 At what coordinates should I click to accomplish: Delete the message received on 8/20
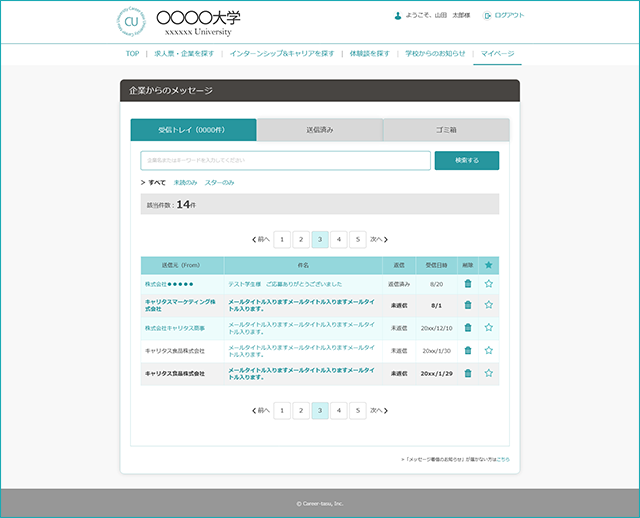click(468, 284)
